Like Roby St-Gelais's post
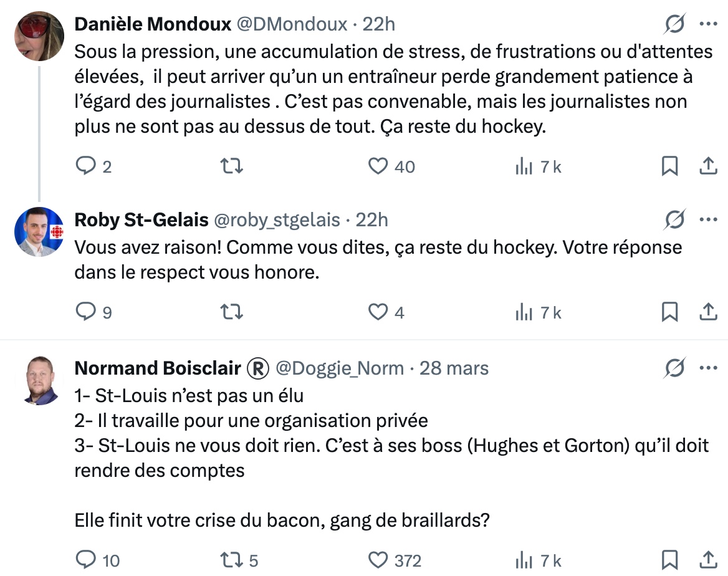The width and height of the screenshot is (728, 576). point(378,312)
